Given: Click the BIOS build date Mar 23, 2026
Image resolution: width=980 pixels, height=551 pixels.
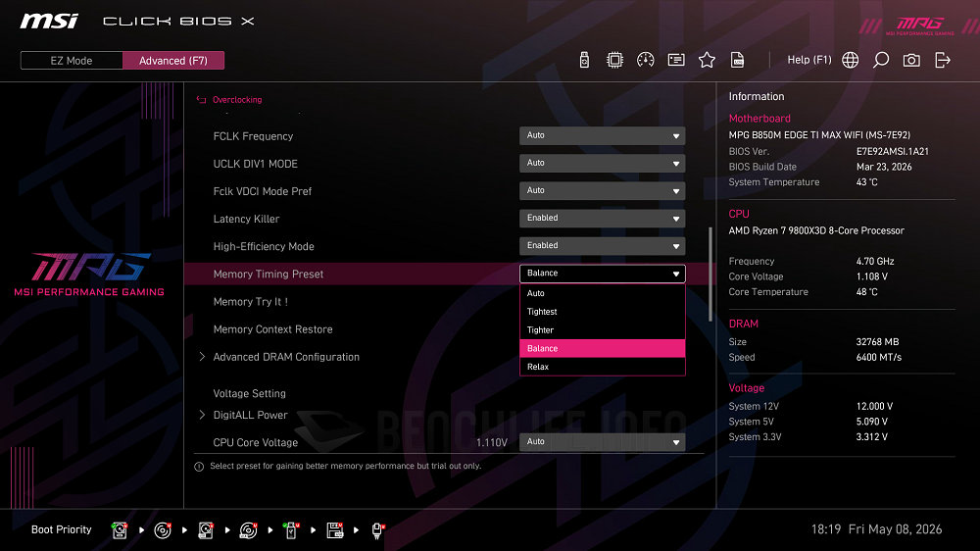Looking at the screenshot, I should tap(884, 167).
